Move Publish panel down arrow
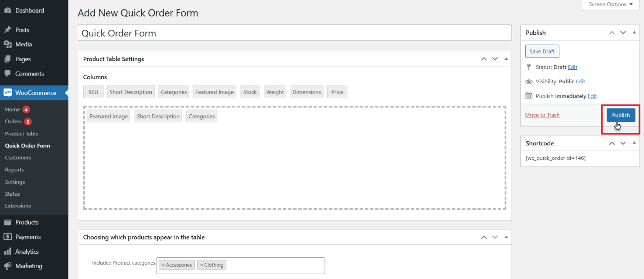This screenshot has height=279, width=644. click(623, 32)
